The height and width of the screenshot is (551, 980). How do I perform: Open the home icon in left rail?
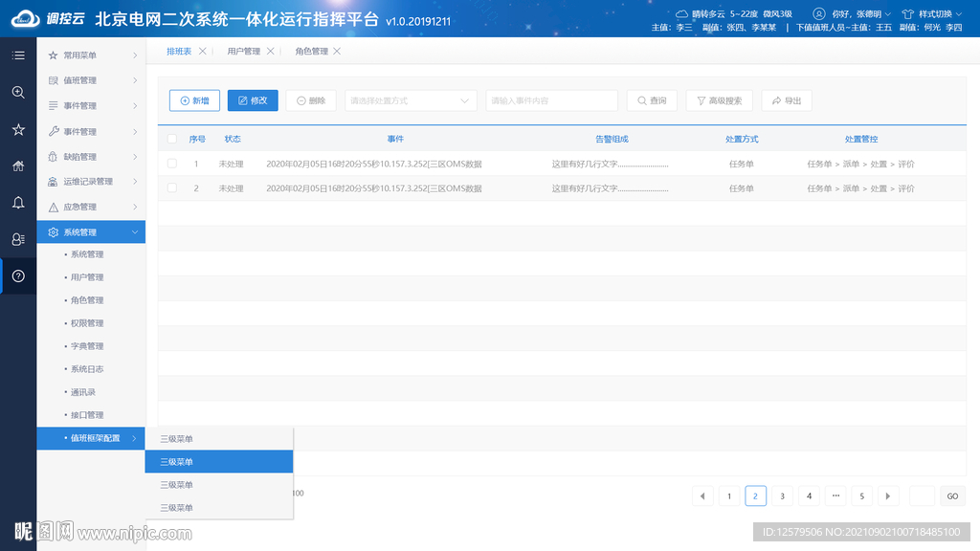[x=18, y=166]
